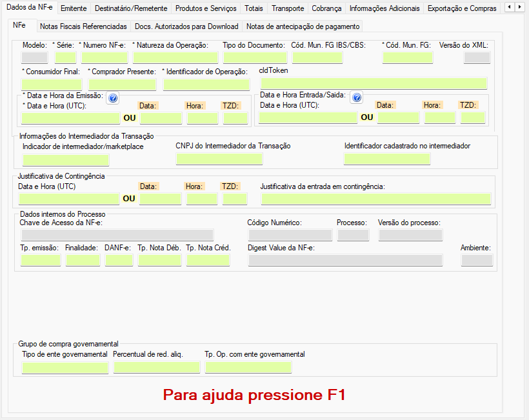Click the Natureza da Operação field
The image size is (529, 420).
coord(175,57)
